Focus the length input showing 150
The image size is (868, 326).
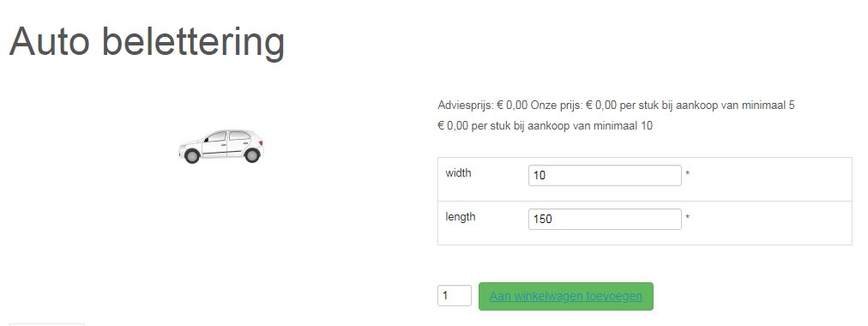coord(605,219)
